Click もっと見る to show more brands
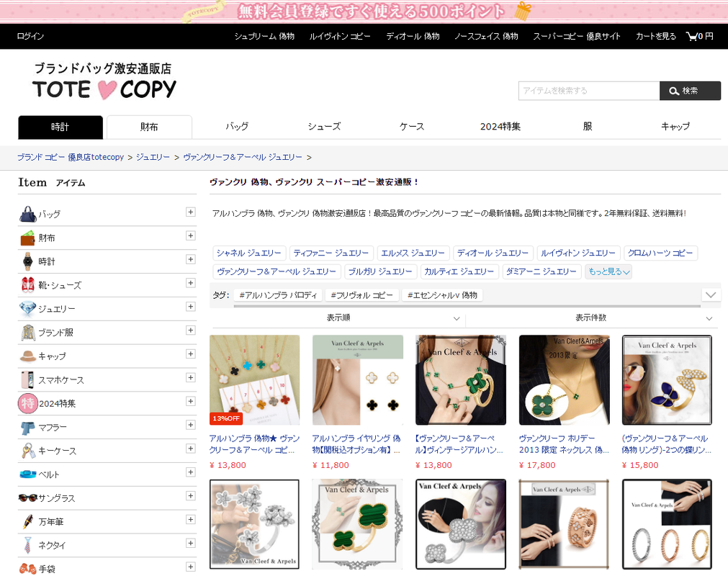This screenshot has height=576, width=728. (x=608, y=271)
